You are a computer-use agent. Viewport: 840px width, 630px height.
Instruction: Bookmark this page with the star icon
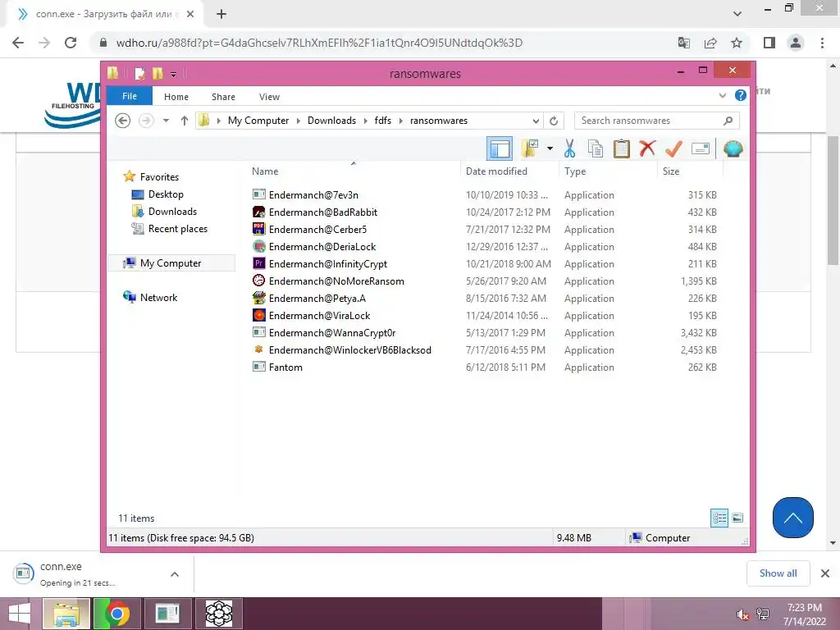click(737, 43)
